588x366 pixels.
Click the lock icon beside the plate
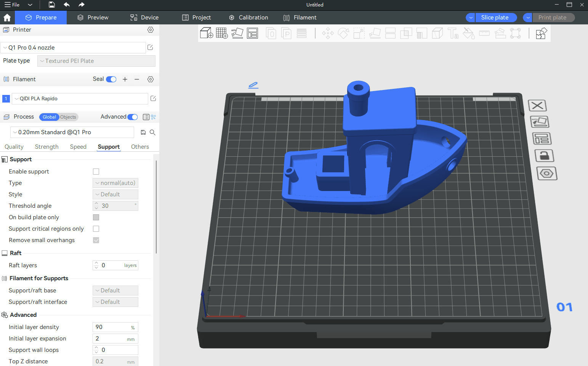pos(544,156)
